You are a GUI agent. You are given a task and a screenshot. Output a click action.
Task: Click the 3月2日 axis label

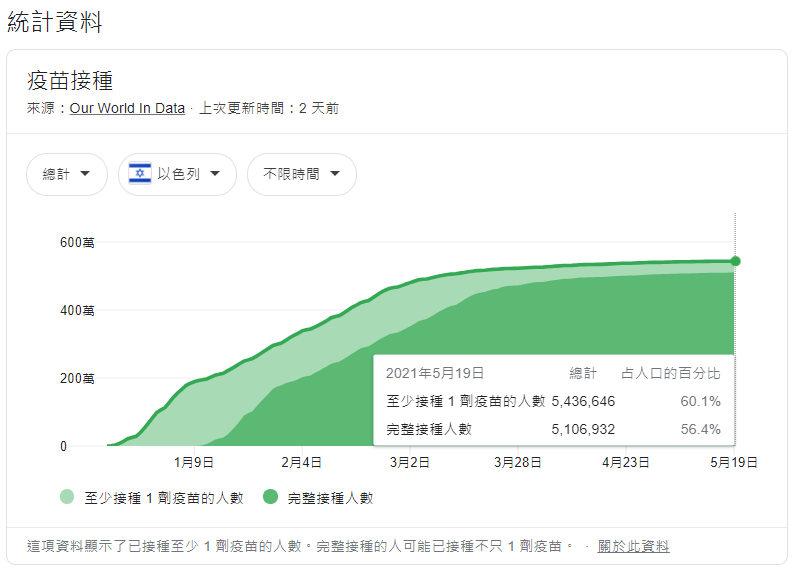click(x=410, y=462)
